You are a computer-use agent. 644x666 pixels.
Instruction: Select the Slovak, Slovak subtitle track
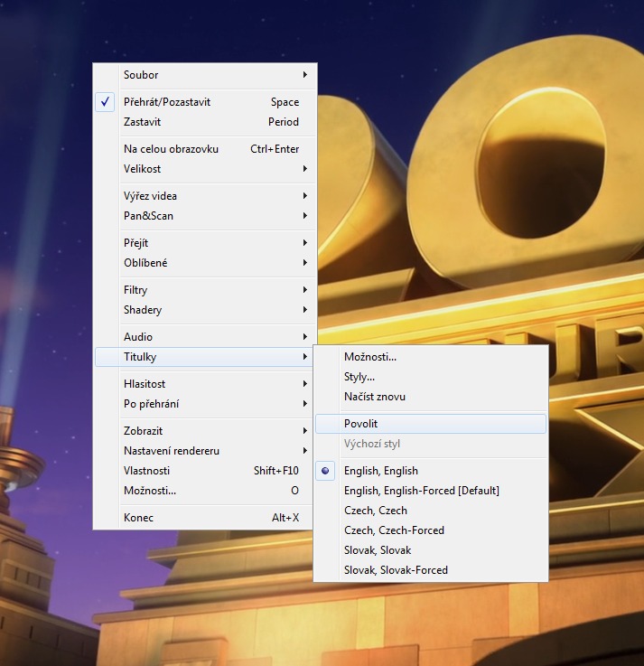(x=431, y=550)
